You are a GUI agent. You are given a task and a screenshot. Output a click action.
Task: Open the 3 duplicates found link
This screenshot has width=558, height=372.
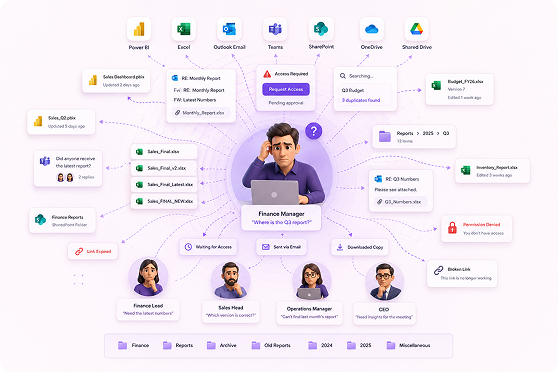pyautogui.click(x=361, y=100)
